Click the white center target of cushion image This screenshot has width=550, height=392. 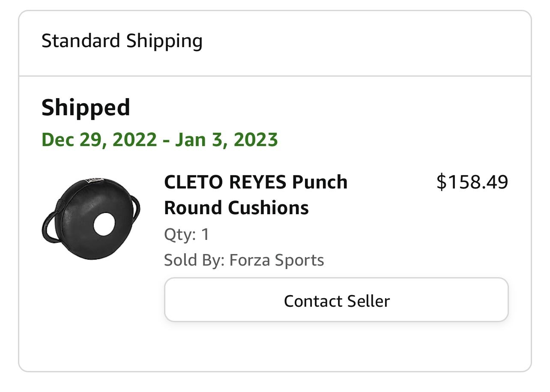(x=104, y=224)
